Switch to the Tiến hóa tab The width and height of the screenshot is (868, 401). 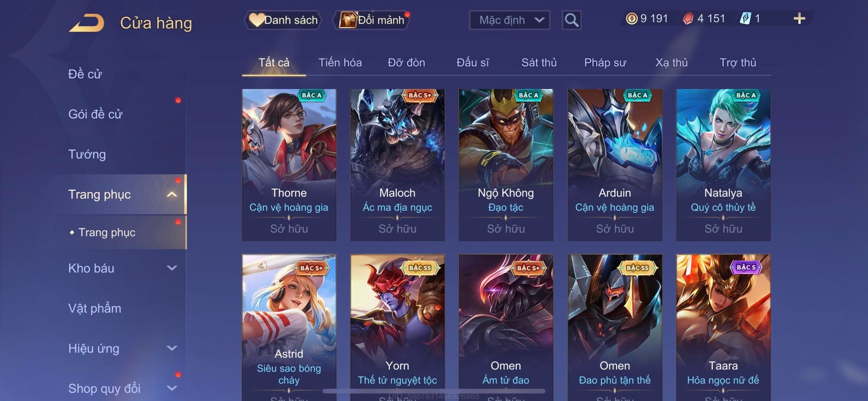340,63
